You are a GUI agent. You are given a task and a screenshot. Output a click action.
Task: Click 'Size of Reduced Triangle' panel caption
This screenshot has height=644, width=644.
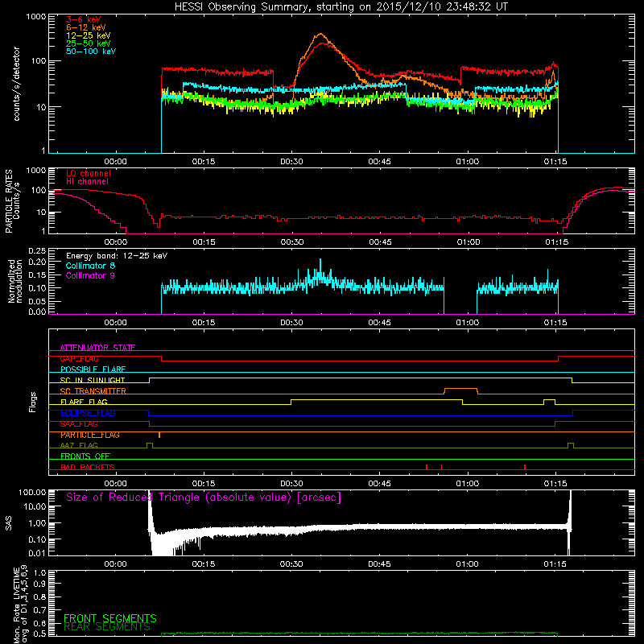click(204, 497)
